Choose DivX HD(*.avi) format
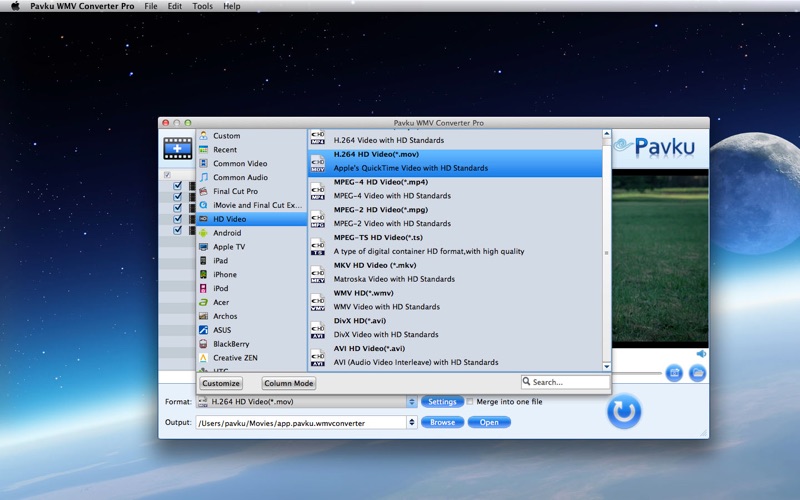The image size is (800, 500). [x=455, y=329]
